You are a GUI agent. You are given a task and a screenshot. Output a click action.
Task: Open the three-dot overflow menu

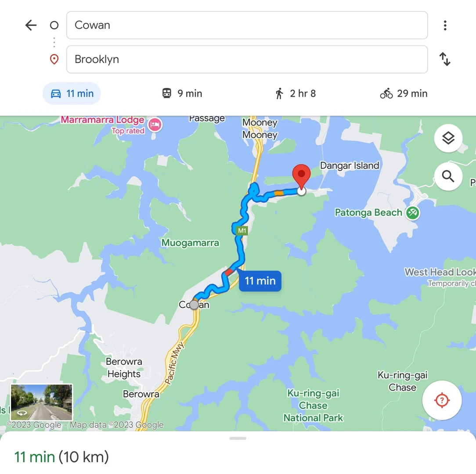point(445,25)
